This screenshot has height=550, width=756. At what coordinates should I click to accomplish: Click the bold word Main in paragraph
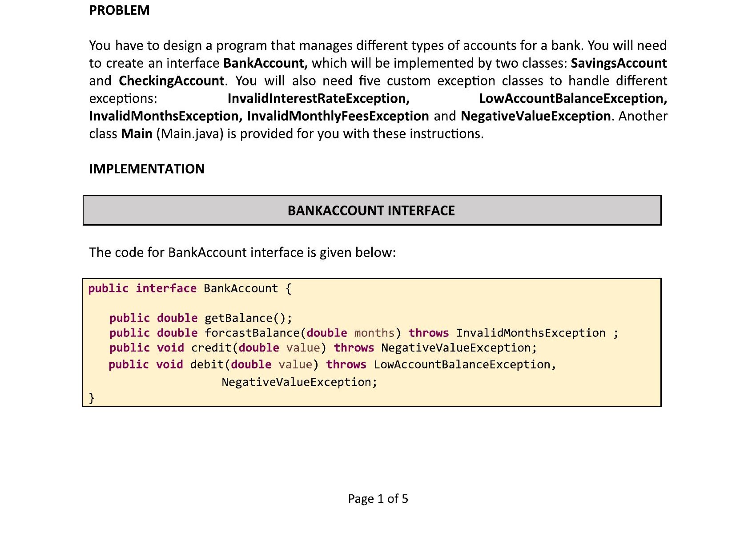point(137,134)
